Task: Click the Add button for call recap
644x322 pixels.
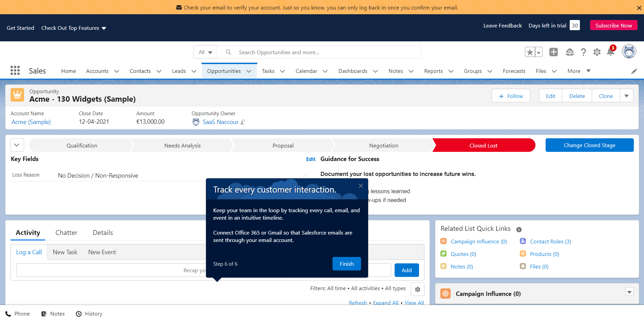Action: (407, 270)
